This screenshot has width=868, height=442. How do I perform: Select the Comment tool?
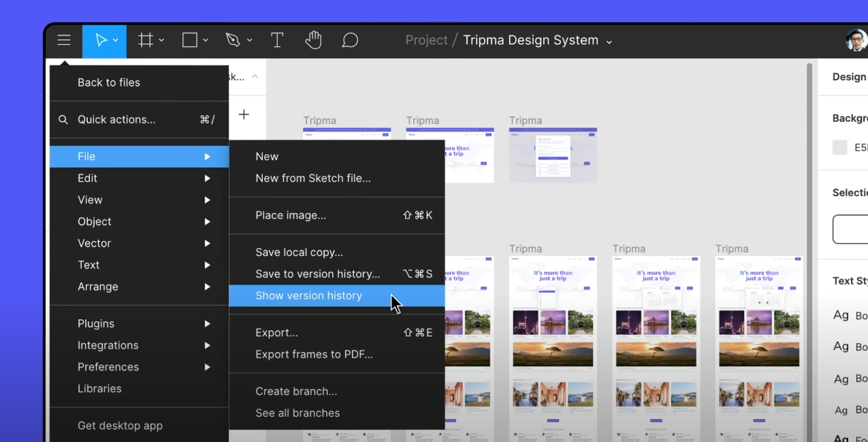coord(350,41)
